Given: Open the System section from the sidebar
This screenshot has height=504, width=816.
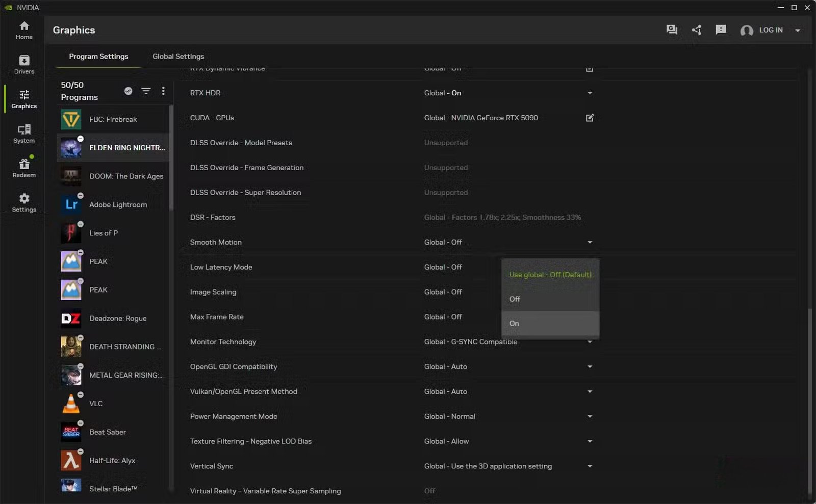Looking at the screenshot, I should [23, 133].
